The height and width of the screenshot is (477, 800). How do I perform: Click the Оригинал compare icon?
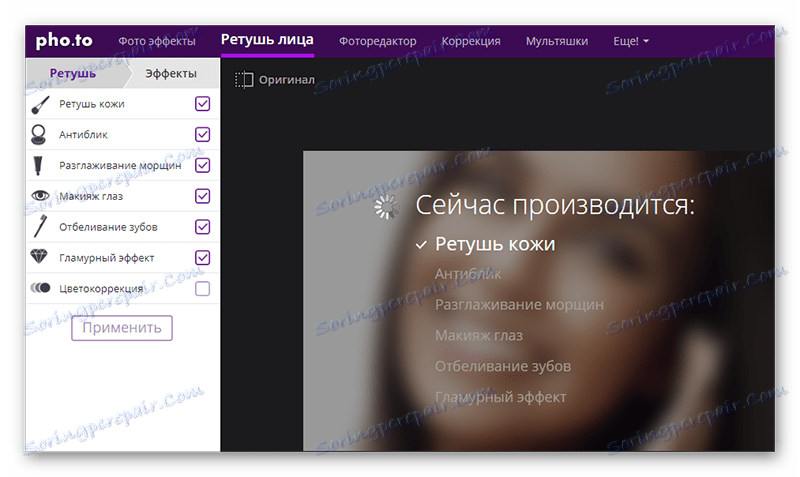click(x=244, y=80)
